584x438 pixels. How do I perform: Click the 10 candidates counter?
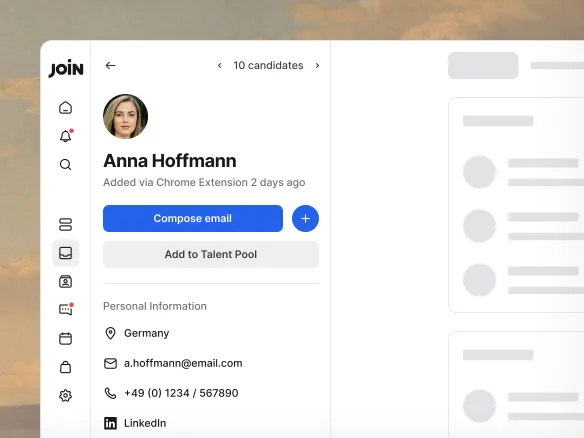pyautogui.click(x=269, y=66)
